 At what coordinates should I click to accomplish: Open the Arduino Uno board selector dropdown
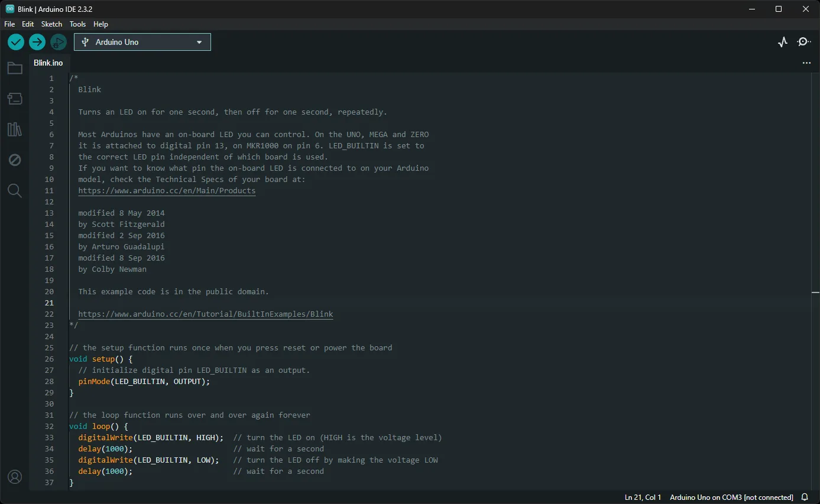tap(142, 42)
